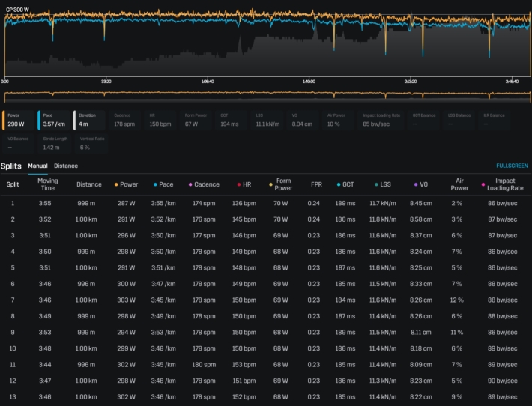Enable the Cadence tile showing 178 spm

click(126, 120)
